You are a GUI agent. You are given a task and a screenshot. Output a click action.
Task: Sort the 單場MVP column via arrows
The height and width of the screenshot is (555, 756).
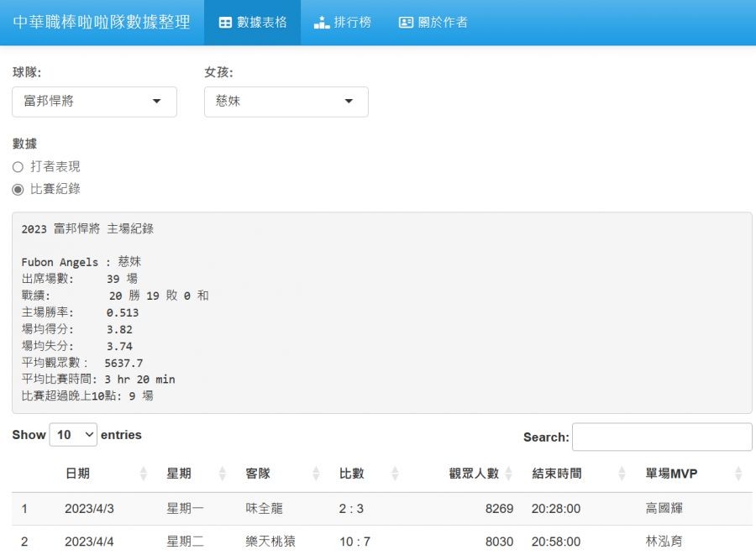point(738,474)
